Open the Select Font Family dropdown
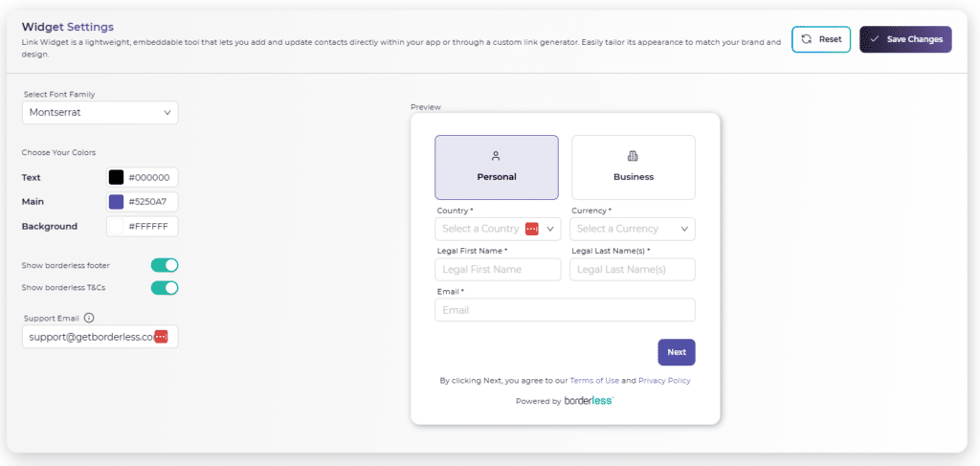This screenshot has height=466, width=980. click(100, 112)
